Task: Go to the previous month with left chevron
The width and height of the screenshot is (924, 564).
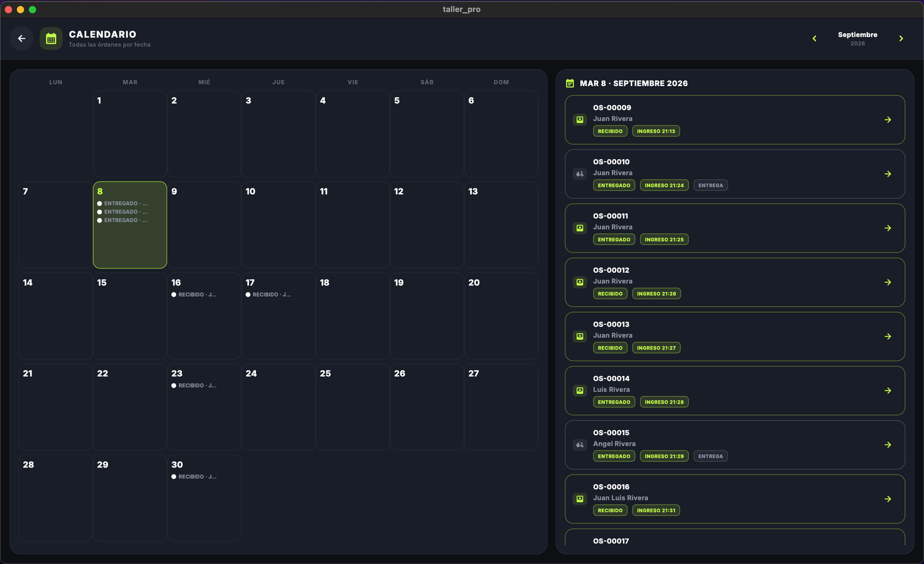Action: (814, 39)
